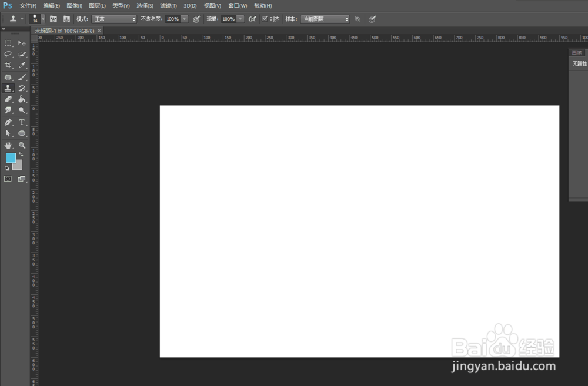Screen dimensions: 588x386
Task: Select the Spot Healing Brush tool
Action: pyautogui.click(x=8, y=77)
